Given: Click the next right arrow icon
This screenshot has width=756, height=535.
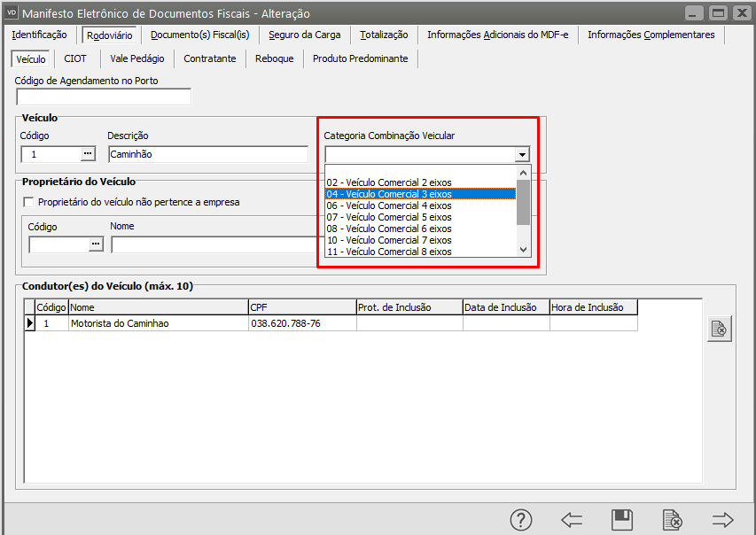Looking at the screenshot, I should tap(722, 520).
